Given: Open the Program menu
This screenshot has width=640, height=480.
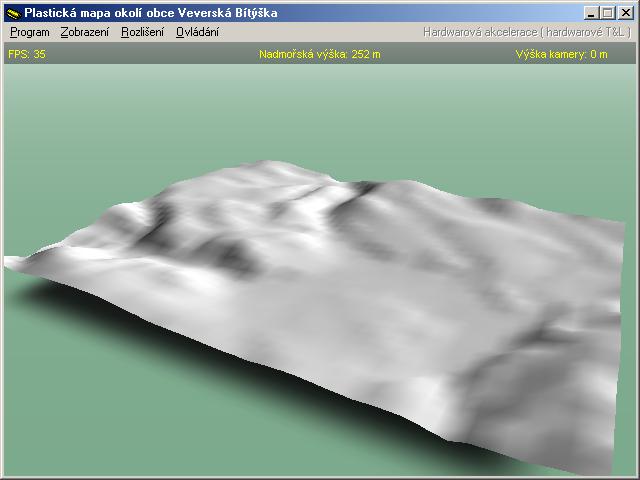Looking at the screenshot, I should pyautogui.click(x=29, y=32).
